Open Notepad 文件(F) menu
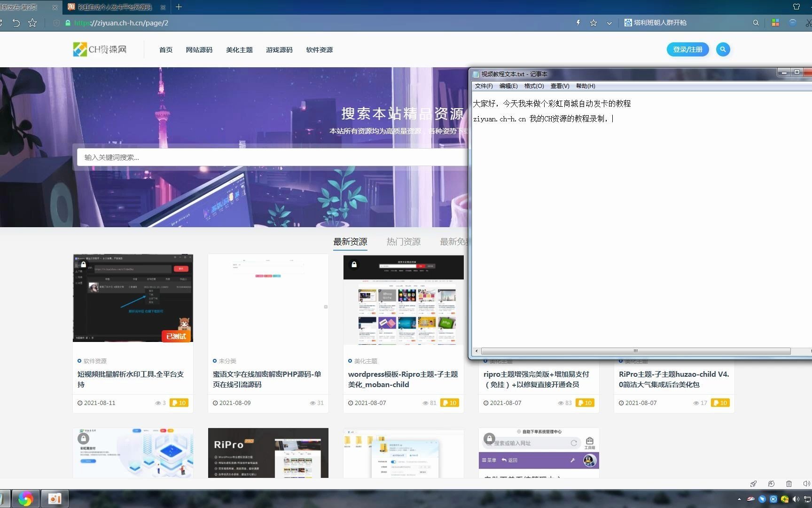 pos(484,86)
